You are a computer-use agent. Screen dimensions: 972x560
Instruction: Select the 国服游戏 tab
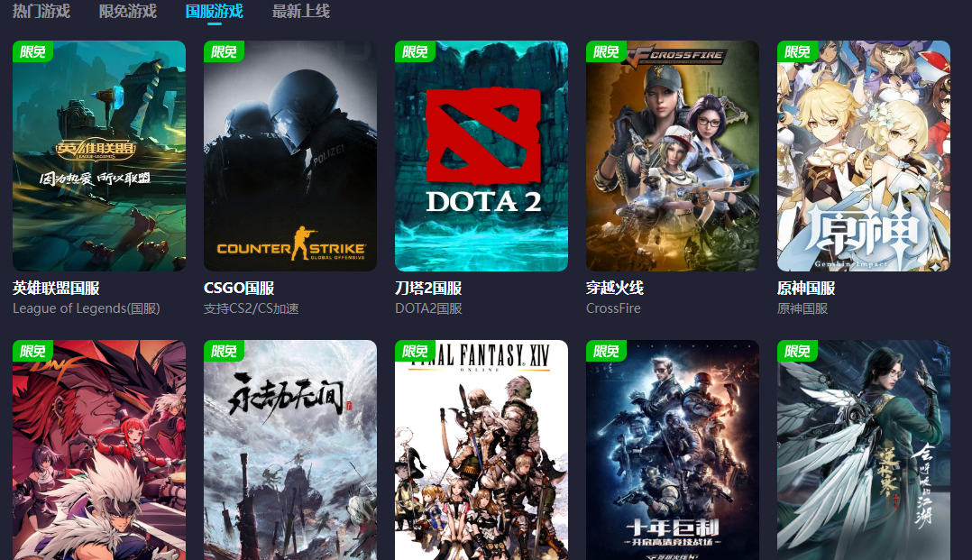[214, 11]
